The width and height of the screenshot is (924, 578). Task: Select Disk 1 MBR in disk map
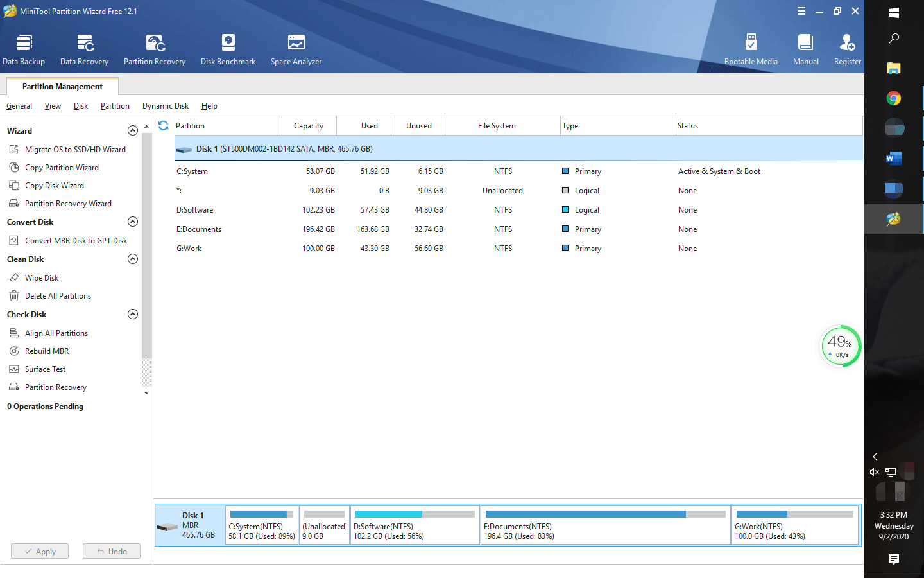[x=190, y=525]
